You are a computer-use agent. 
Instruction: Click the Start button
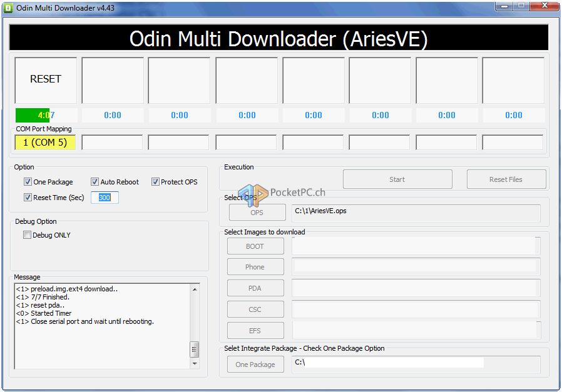click(397, 179)
